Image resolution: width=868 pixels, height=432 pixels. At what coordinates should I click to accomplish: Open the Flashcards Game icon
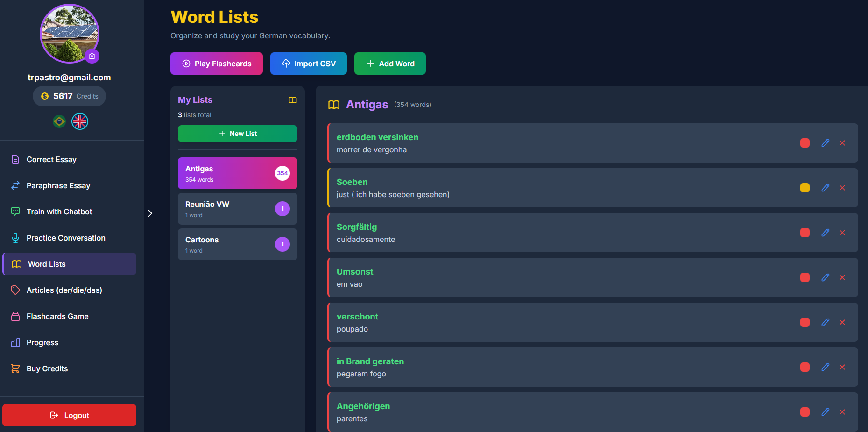point(15,316)
